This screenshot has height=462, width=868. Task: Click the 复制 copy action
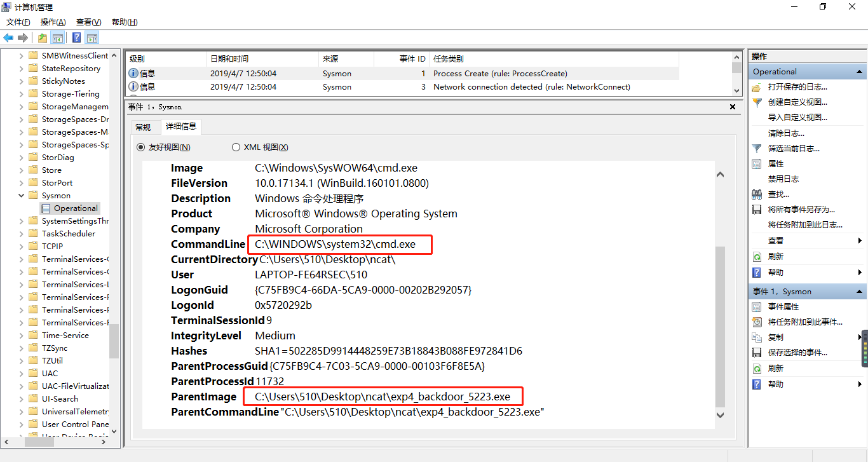point(776,337)
